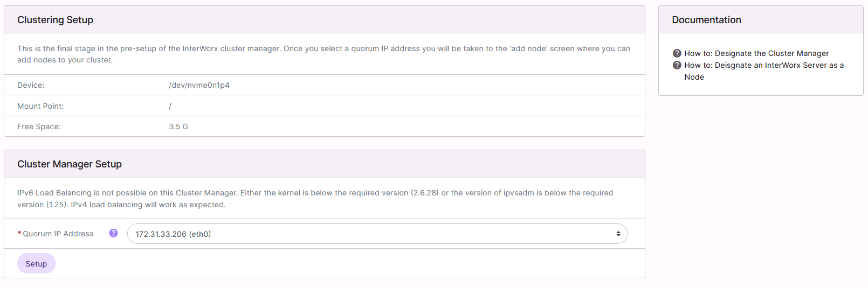The width and height of the screenshot is (868, 288).
Task: Open the Quorum IP Address dropdown
Action: [377, 234]
